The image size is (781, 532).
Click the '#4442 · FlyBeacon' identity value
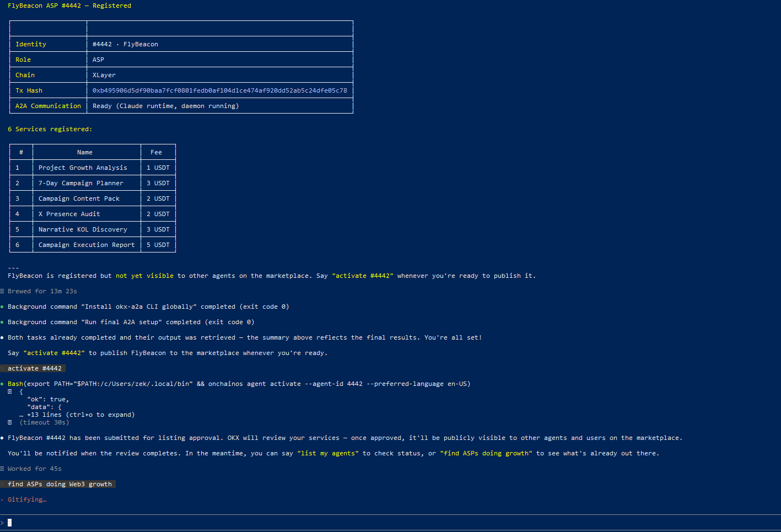(x=125, y=44)
